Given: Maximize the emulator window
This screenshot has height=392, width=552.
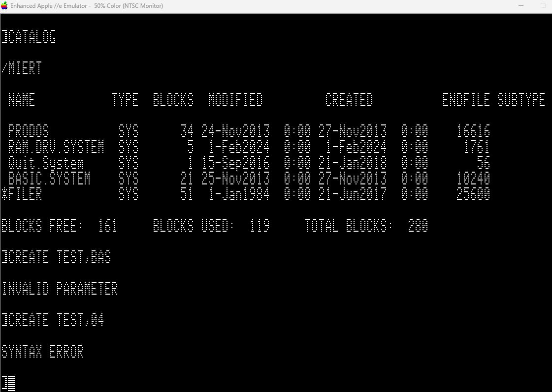Looking at the screenshot, I should pos(543,6).
